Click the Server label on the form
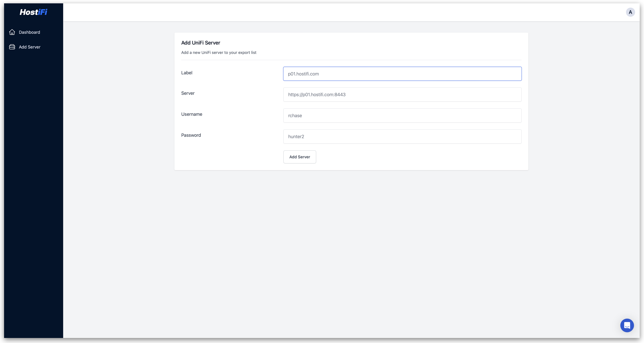This screenshot has width=644, height=343. click(188, 93)
